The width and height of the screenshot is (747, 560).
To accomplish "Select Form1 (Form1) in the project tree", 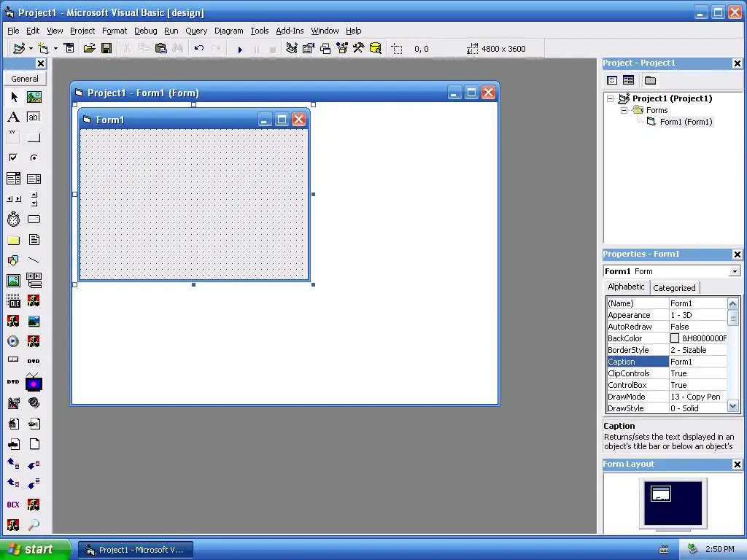I will click(x=686, y=122).
